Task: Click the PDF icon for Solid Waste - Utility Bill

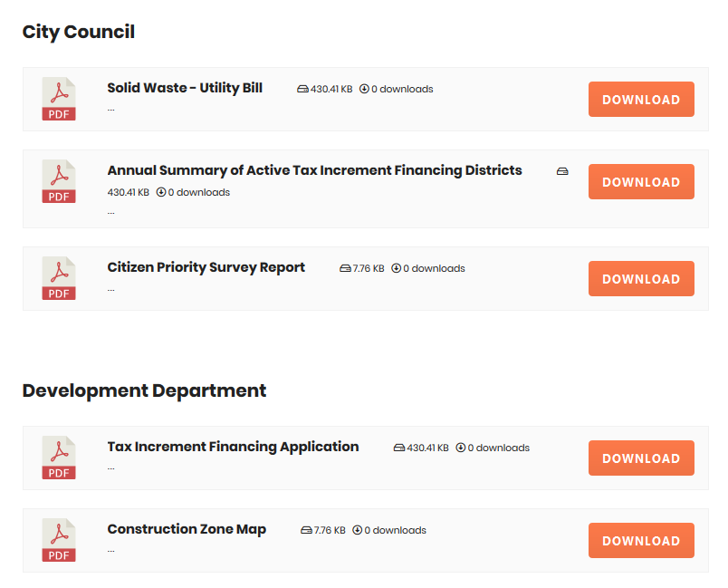Action: click(x=59, y=99)
